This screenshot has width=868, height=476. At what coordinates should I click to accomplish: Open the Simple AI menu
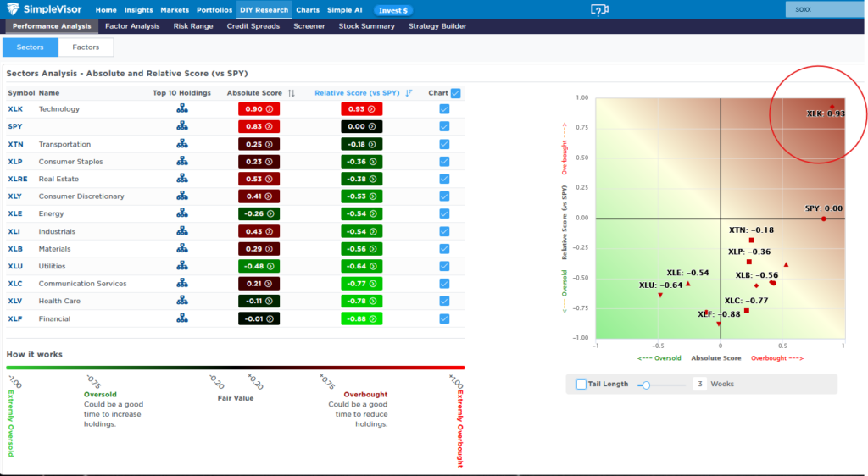(344, 10)
